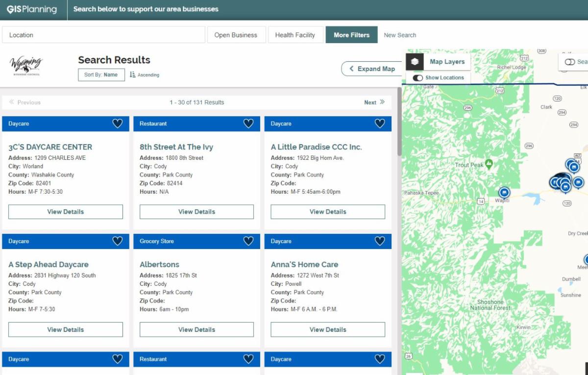Go to the Previous results page

pos(25,102)
